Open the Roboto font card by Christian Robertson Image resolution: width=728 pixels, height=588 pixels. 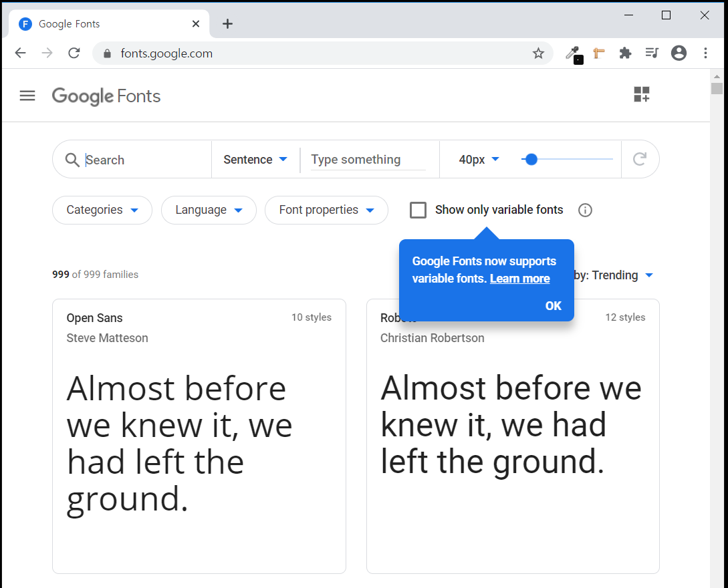(x=513, y=436)
